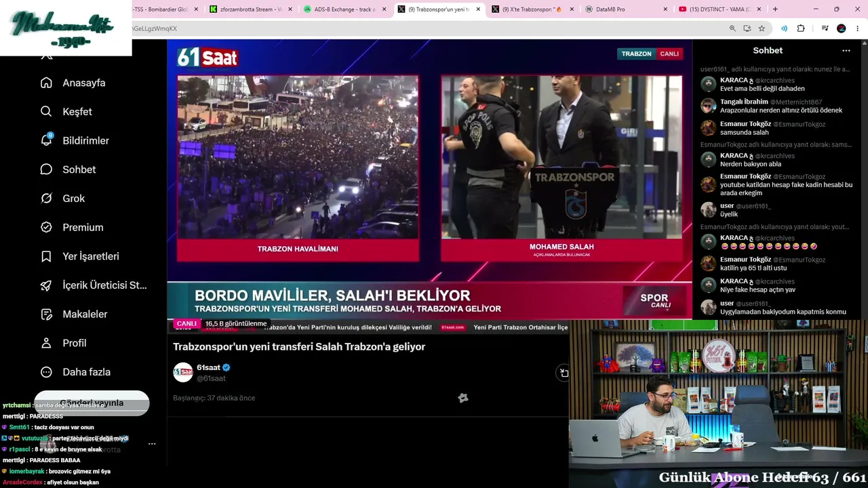Screen dimensions: 868x488
Task: Open the Chrome profile avatar
Action: point(842,28)
